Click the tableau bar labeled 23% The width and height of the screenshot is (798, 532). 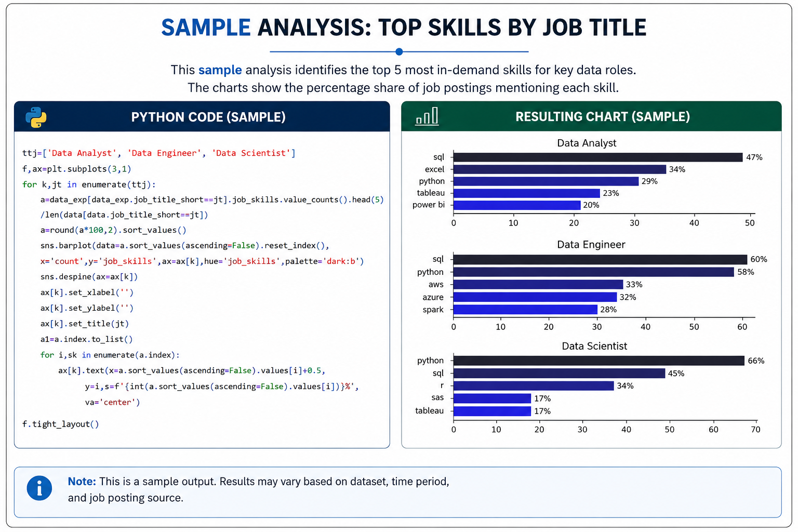(x=527, y=193)
